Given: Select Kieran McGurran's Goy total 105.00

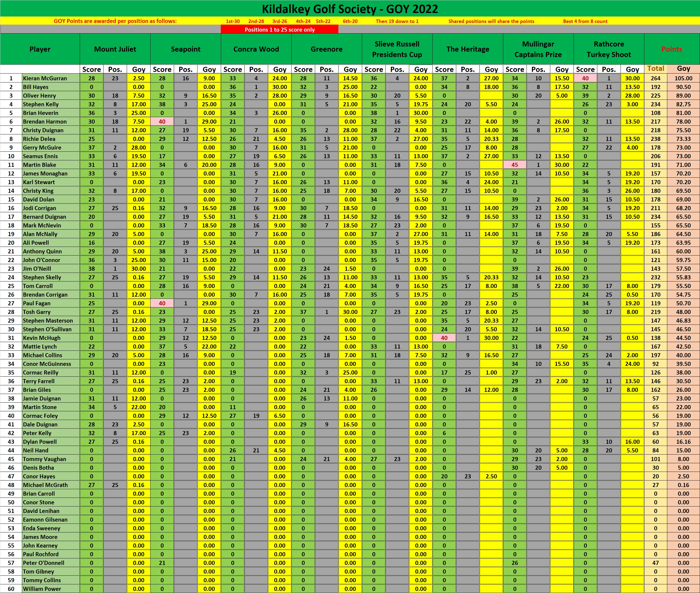Looking at the screenshot, I should (x=684, y=78).
